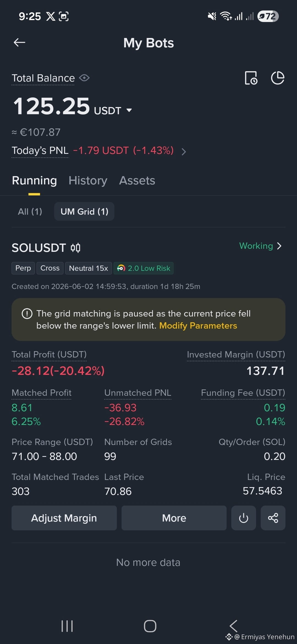Open SOLUSDT candlestick chart icon
This screenshot has width=297, height=644.
[x=75, y=248]
